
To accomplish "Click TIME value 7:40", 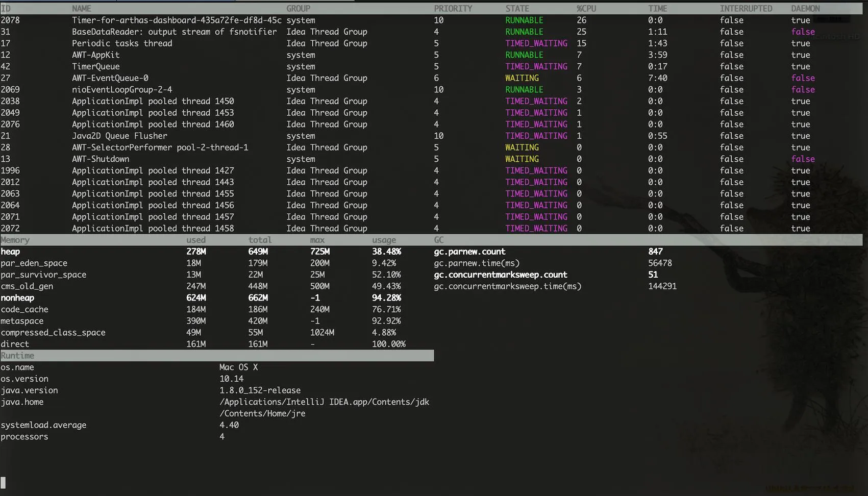I will click(x=658, y=78).
